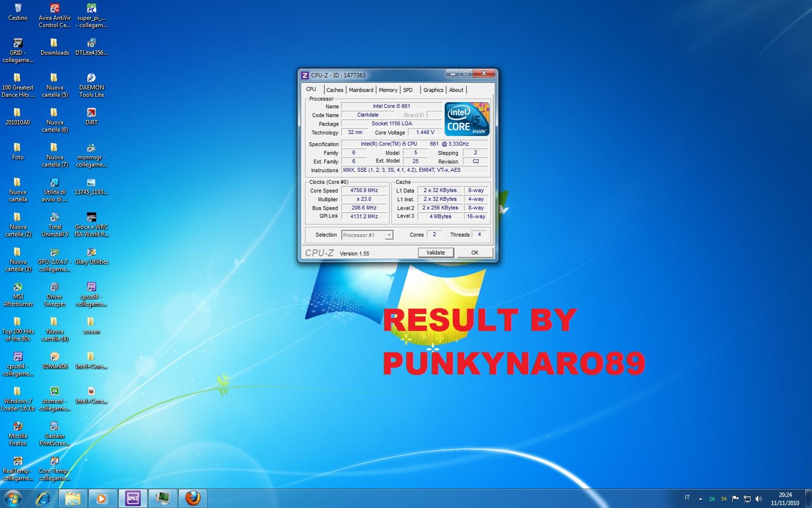812x508 pixels.
Task: Select the DiRT game icon
Action: tap(91, 117)
